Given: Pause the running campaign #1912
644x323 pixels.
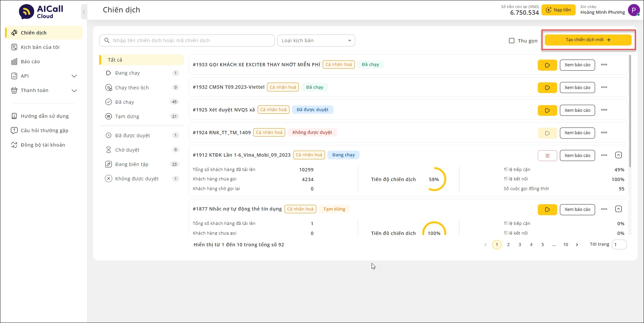Looking at the screenshot, I should [x=547, y=156].
